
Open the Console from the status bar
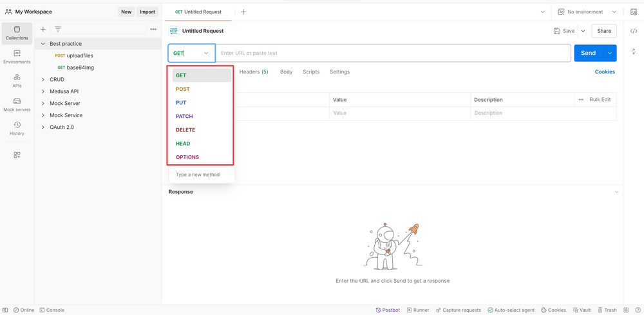click(52, 310)
